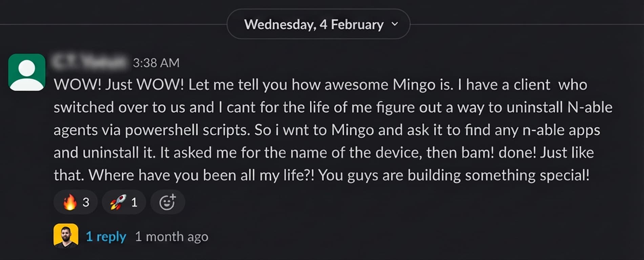Screen dimensions: 644x260
Task: Select the rocket reaction to remove your vote
Action: pos(123,202)
